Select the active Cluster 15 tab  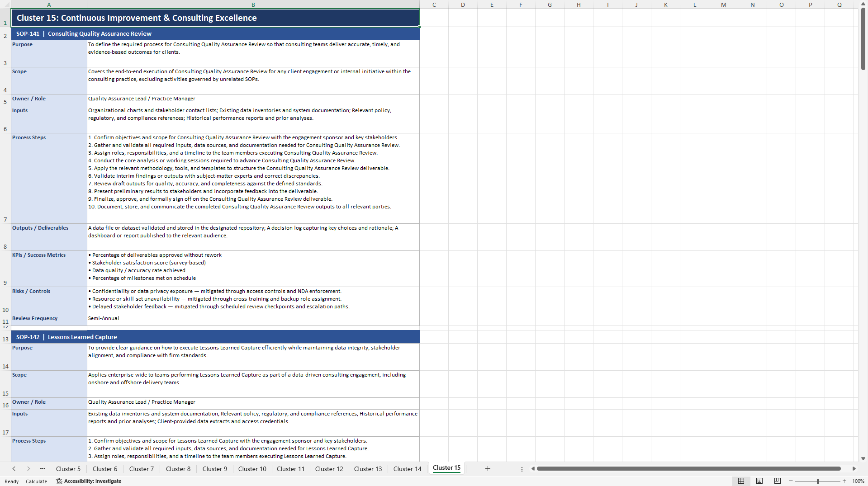pyautogui.click(x=446, y=468)
